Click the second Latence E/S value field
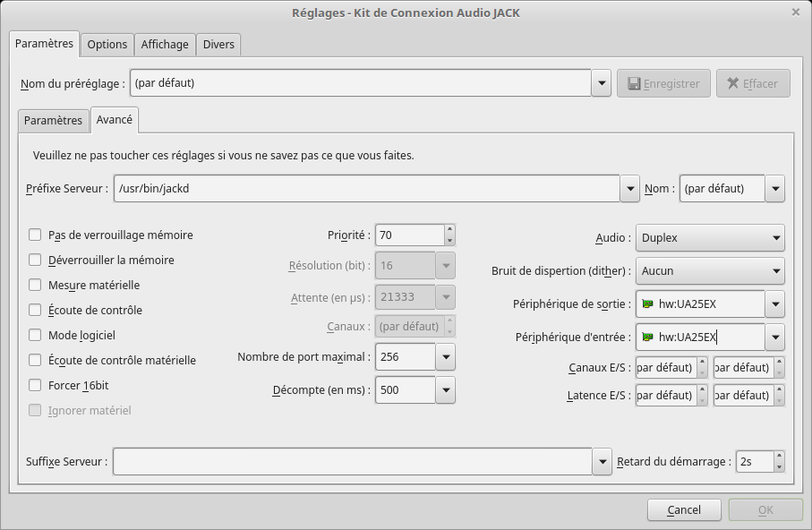Image resolution: width=812 pixels, height=530 pixels. [744, 396]
